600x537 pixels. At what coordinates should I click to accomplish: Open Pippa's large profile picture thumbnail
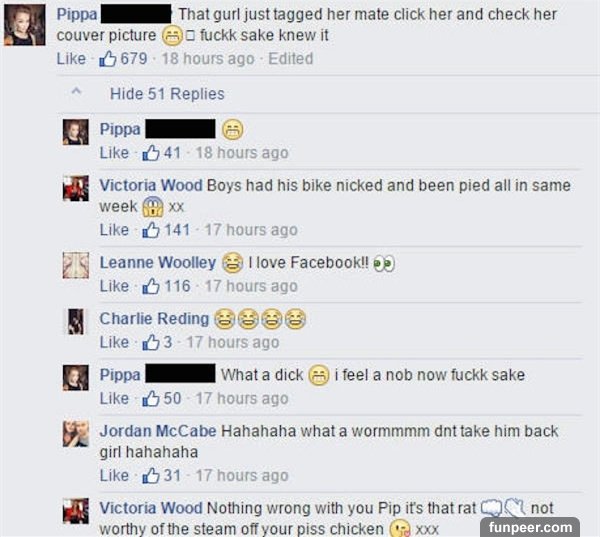[x=24, y=25]
